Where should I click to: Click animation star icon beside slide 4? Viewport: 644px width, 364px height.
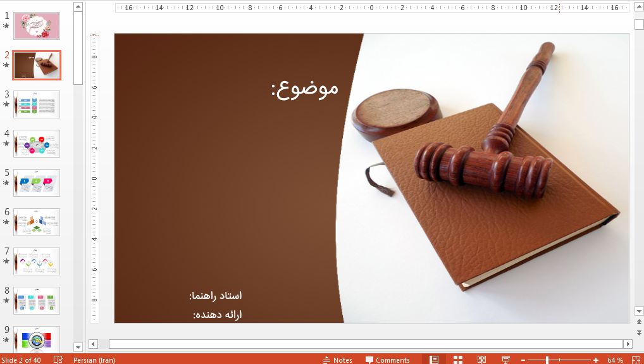[6, 143]
